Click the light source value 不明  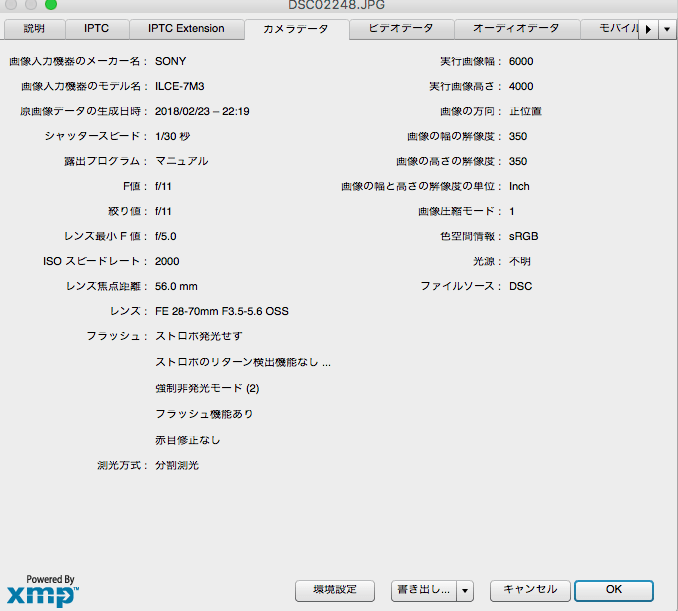tap(520, 262)
